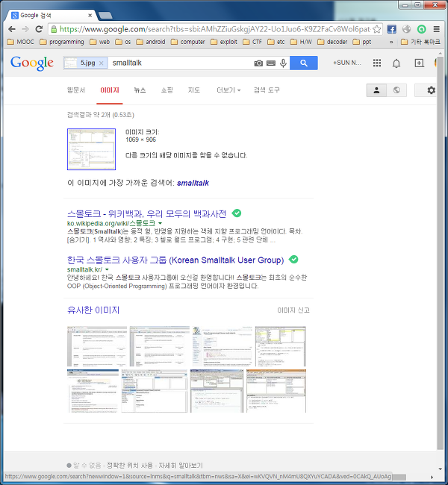Viewport: 448px width, 485px height.
Task: Remove the 5.jpg image chip
Action: click(x=102, y=63)
